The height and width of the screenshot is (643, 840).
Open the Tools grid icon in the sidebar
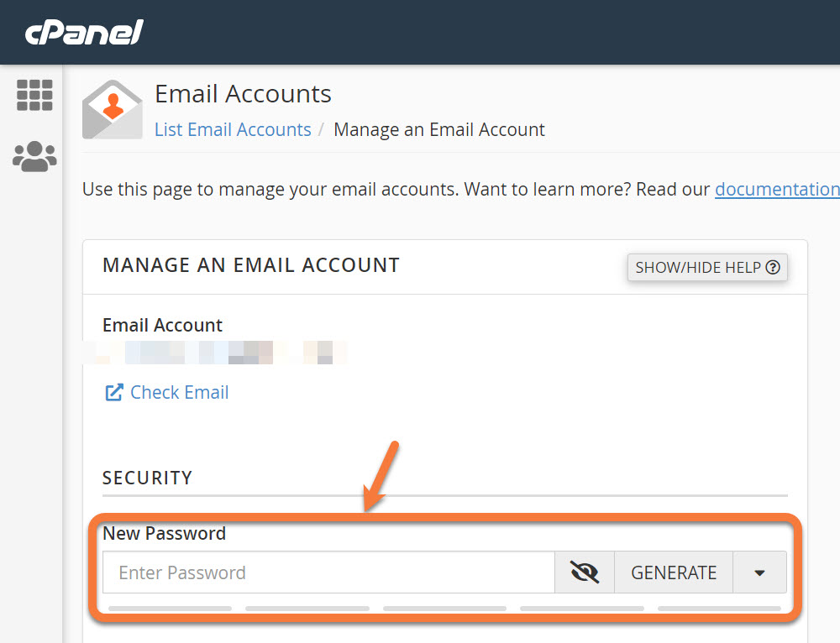(34, 95)
